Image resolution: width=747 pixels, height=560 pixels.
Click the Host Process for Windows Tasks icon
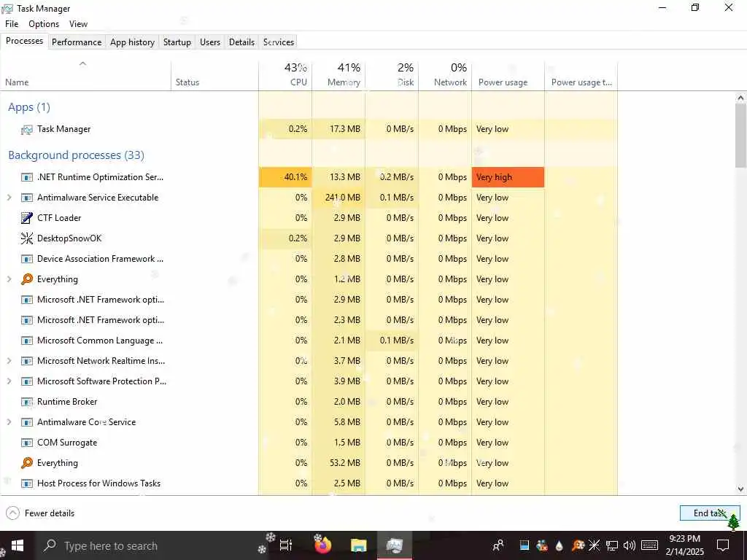(x=27, y=483)
